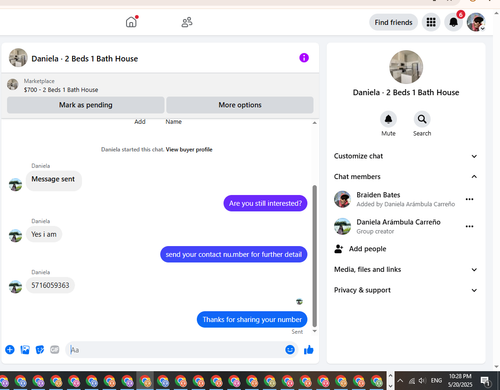This screenshot has width=500, height=390.
Task: Open View buyer profile link
Action: [189, 150]
